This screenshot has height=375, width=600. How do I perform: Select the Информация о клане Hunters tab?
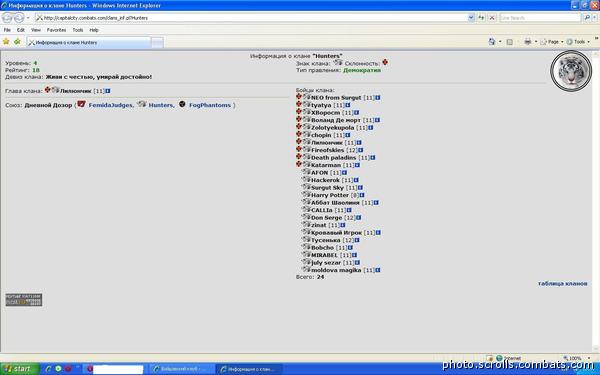89,42
